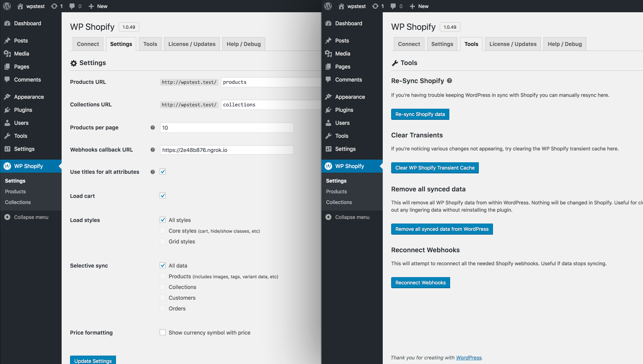Click the comments bubble icon in the left admin bar
The height and width of the screenshot is (364, 643).
(x=72, y=6)
